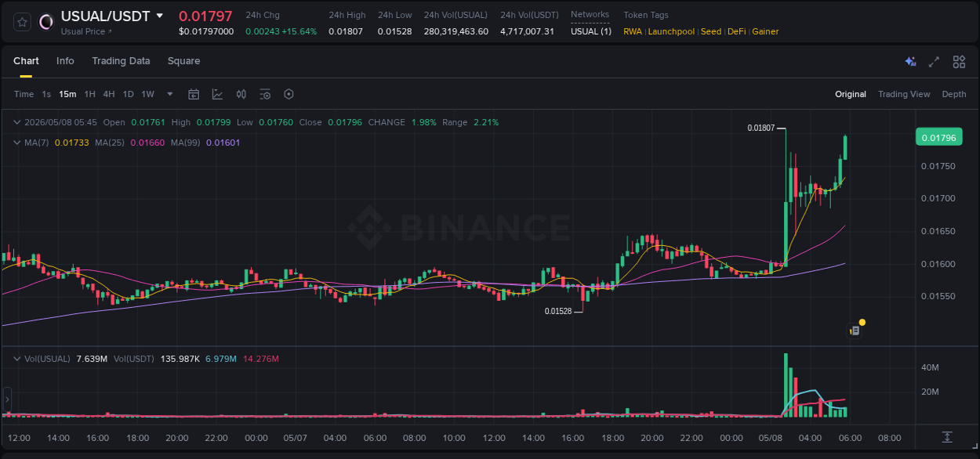The image size is (980, 459).
Task: Open the technical indicators line-chart icon
Action: point(217,94)
